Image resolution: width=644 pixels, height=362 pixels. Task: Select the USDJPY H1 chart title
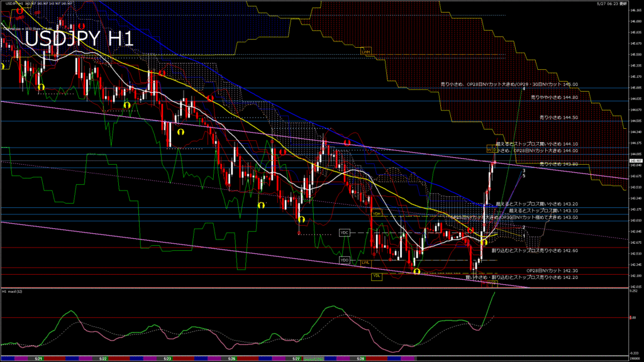[79, 39]
